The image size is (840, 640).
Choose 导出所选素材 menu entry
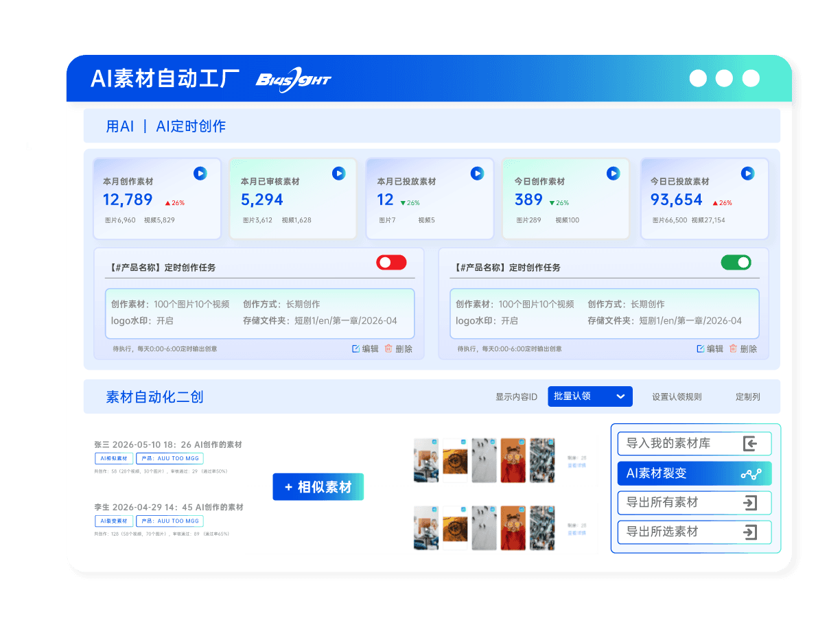point(695,532)
